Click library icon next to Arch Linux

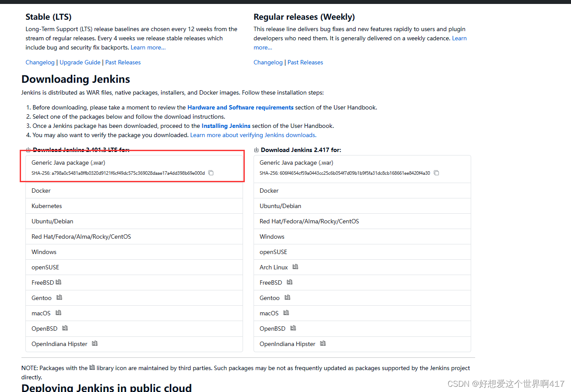pos(295,267)
